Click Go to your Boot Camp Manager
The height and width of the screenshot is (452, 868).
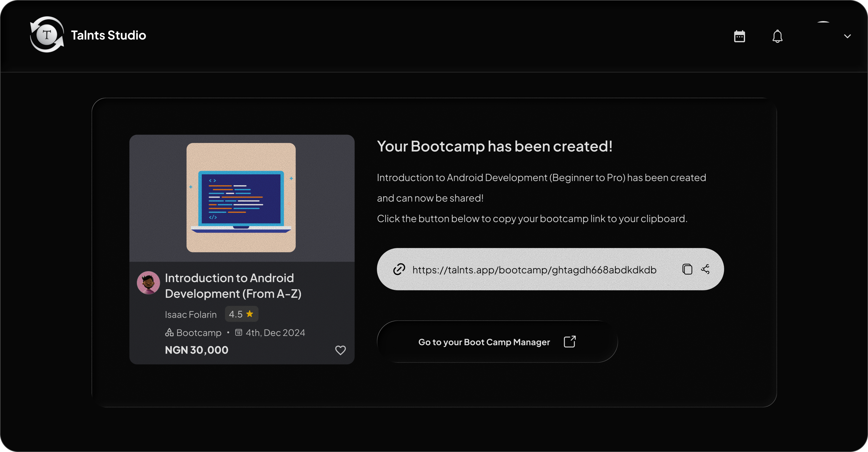[484, 342]
